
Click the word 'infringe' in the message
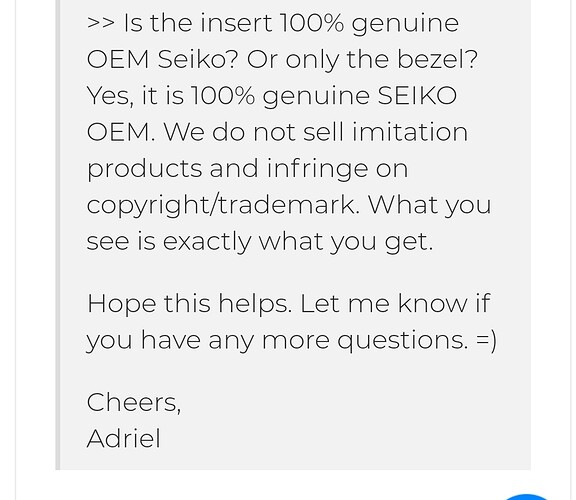[x=317, y=169]
